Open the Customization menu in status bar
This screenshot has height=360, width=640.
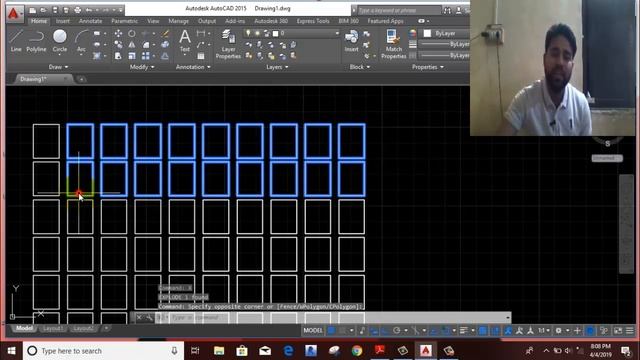pos(630,331)
